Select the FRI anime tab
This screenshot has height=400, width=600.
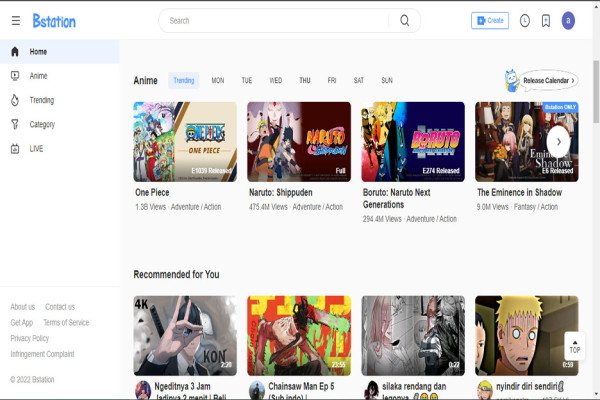point(332,80)
